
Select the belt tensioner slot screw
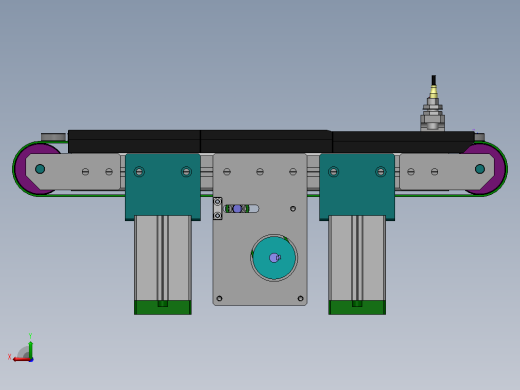tap(237, 209)
